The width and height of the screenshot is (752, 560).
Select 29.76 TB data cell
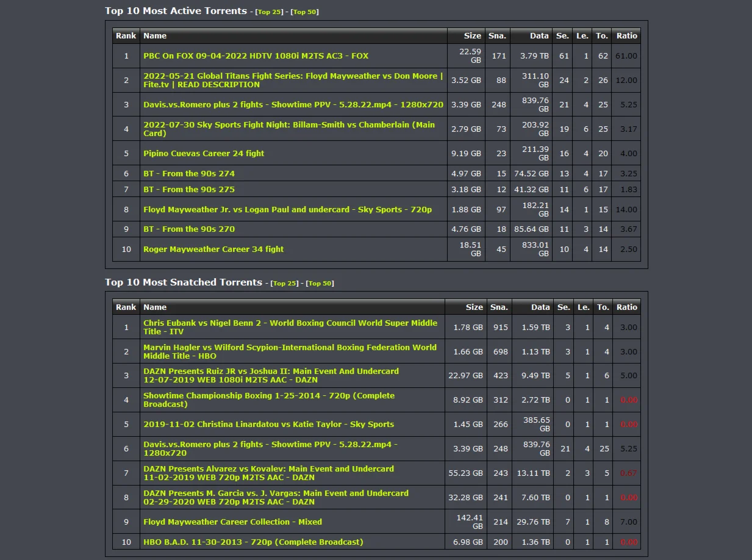(x=532, y=522)
